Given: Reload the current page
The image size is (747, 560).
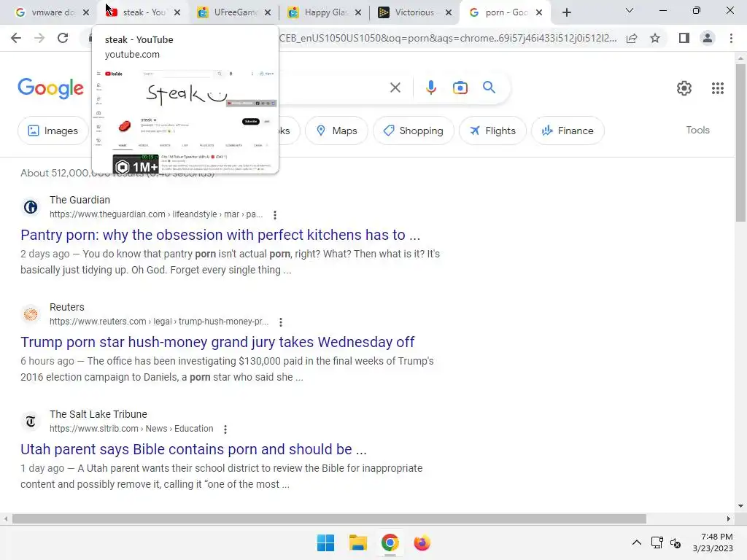Looking at the screenshot, I should (63, 38).
